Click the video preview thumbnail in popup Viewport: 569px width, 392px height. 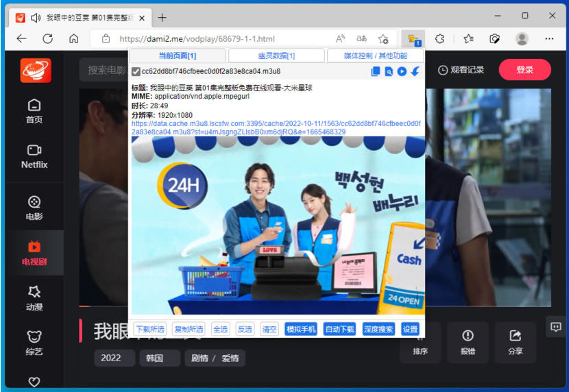[278, 225]
